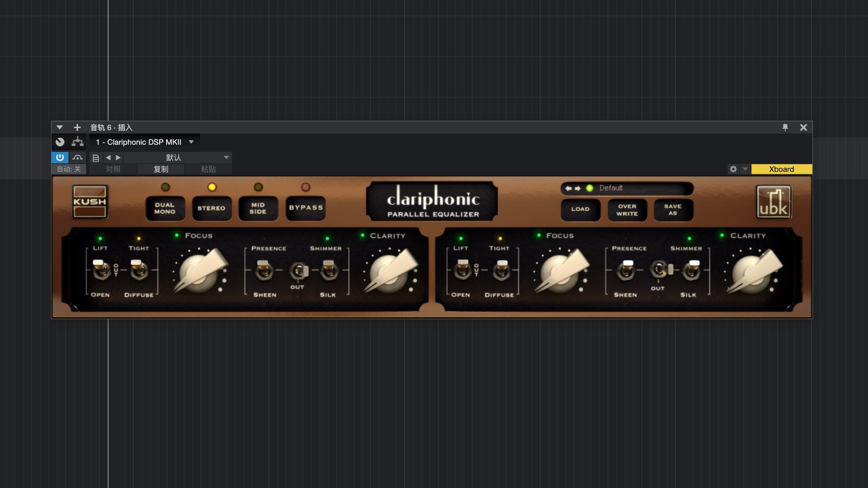Image resolution: width=868 pixels, height=488 pixels.
Task: Expand the arrow beside the gear icon
Action: pos(745,169)
